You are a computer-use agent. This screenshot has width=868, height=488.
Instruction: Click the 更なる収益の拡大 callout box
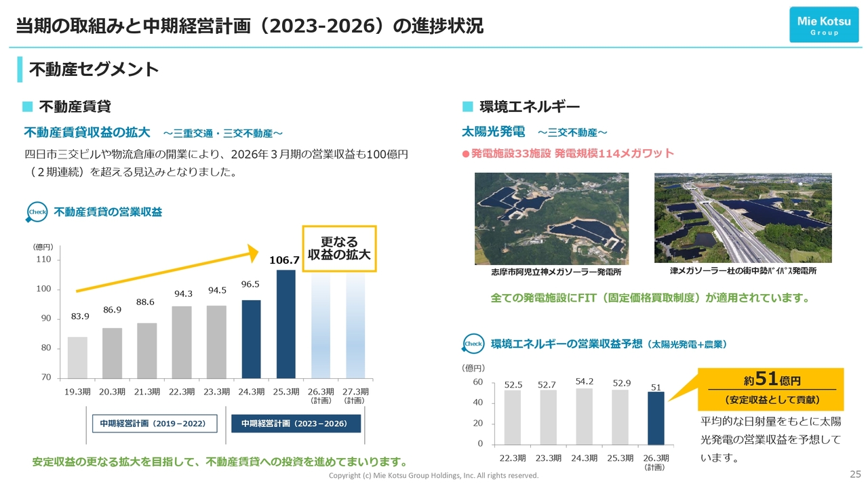click(x=338, y=249)
